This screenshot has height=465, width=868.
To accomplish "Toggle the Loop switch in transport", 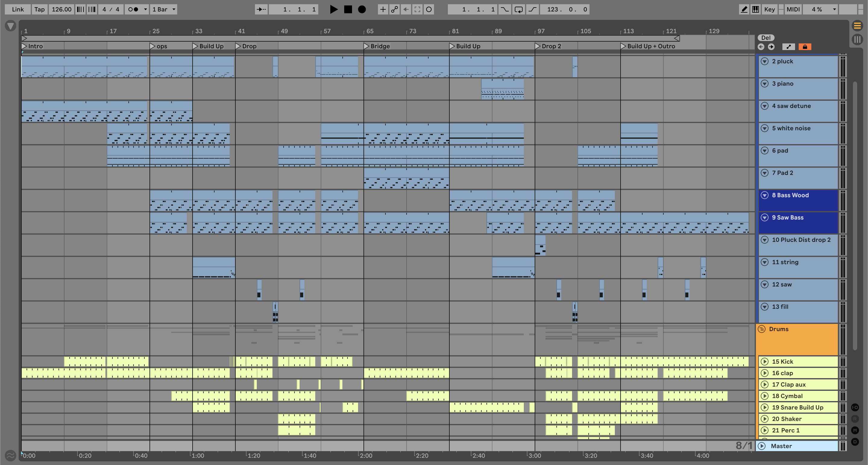I will coord(519,9).
